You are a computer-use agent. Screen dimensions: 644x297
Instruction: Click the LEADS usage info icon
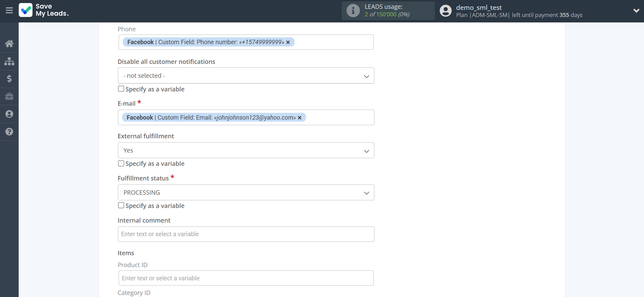coord(353,11)
